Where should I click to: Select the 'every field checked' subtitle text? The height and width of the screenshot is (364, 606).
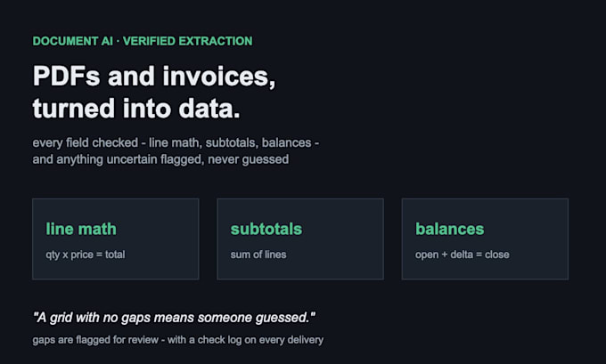click(x=85, y=142)
